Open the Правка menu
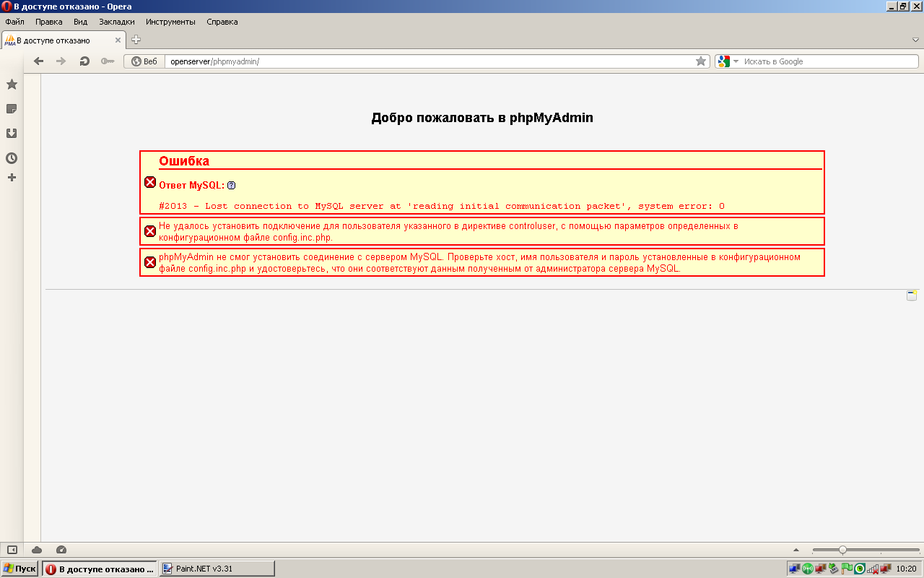Viewport: 924px width, 578px height. [x=49, y=22]
